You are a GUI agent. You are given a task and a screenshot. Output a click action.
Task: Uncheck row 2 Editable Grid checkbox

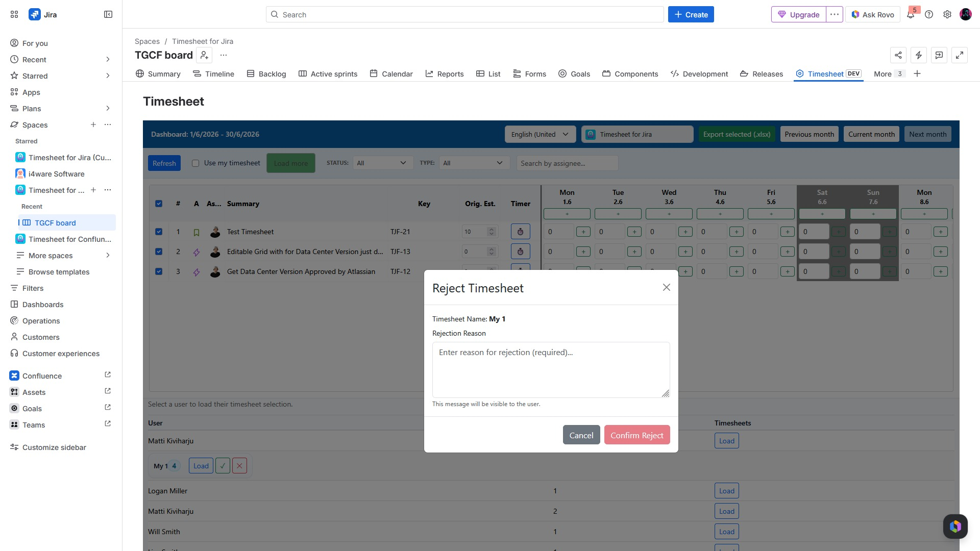(159, 252)
